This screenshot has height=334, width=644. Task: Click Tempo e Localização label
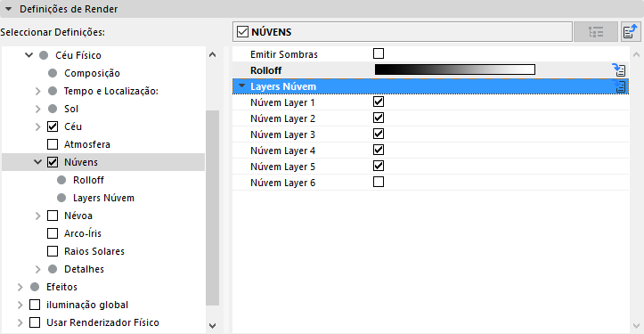[x=110, y=91]
